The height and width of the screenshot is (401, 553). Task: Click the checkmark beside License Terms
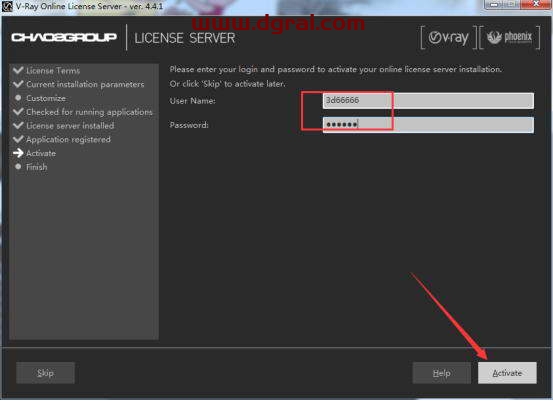[x=18, y=70]
